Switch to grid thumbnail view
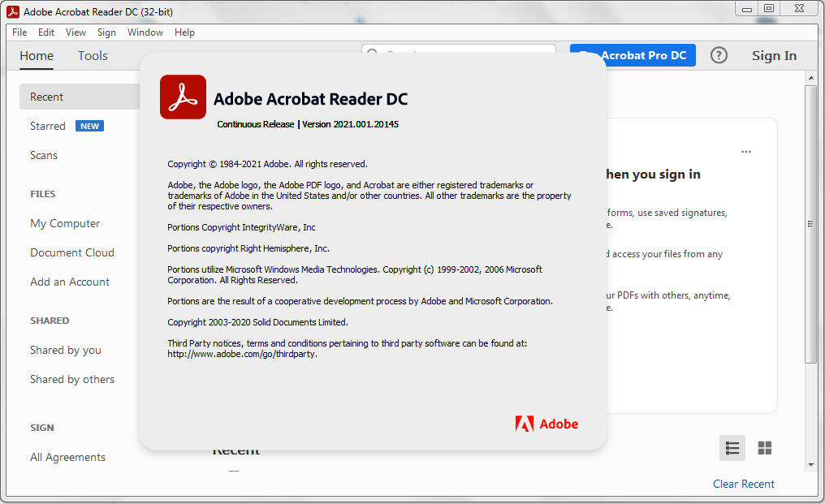 [764, 448]
